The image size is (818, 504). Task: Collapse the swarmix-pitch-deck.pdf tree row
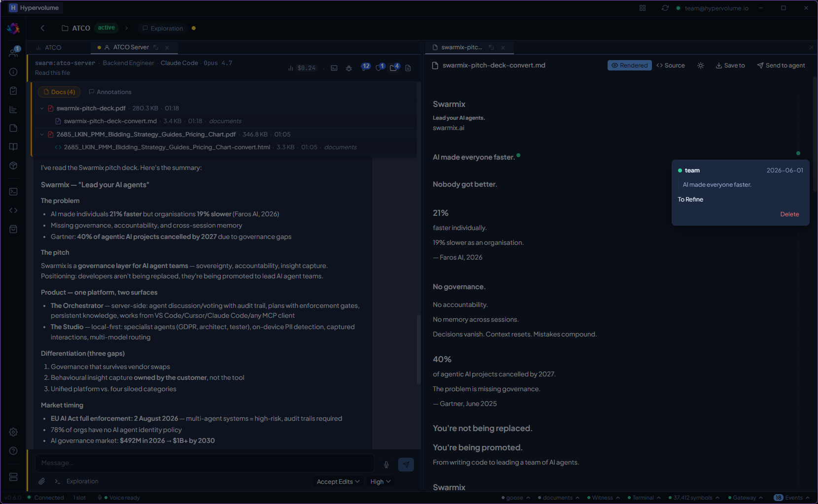click(x=42, y=108)
